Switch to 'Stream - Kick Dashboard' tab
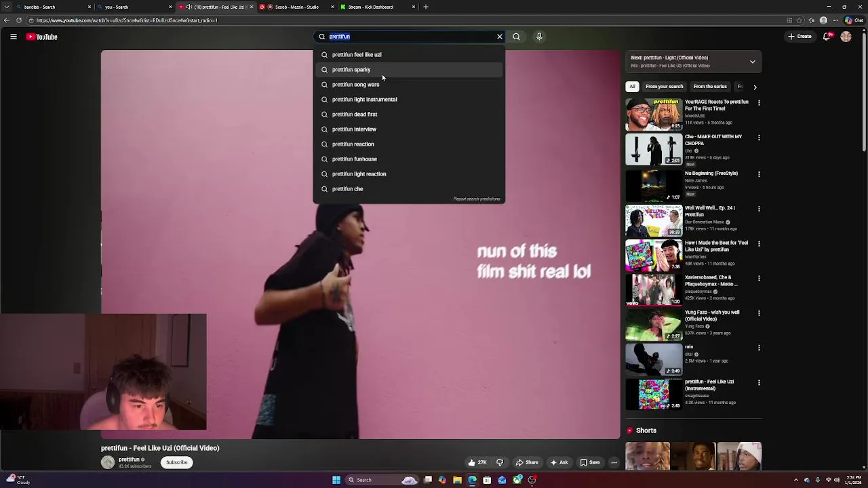Screen dimensions: 868x488 [x=377, y=7]
